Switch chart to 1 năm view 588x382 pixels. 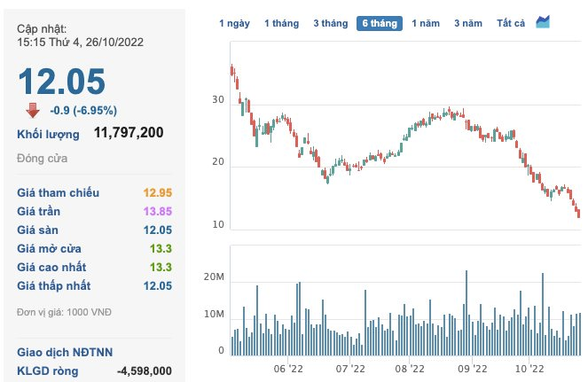point(426,24)
